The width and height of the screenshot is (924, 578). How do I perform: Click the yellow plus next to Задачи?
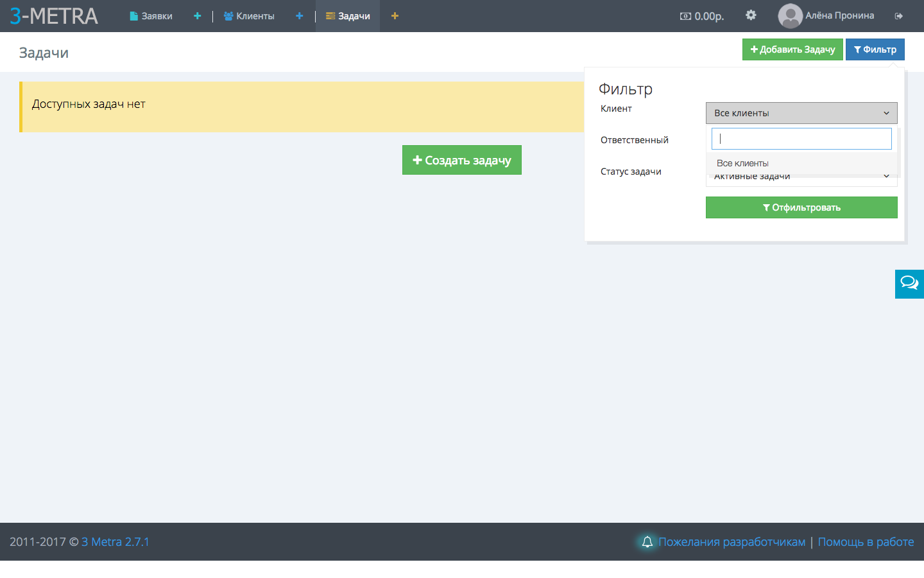pyautogui.click(x=395, y=16)
